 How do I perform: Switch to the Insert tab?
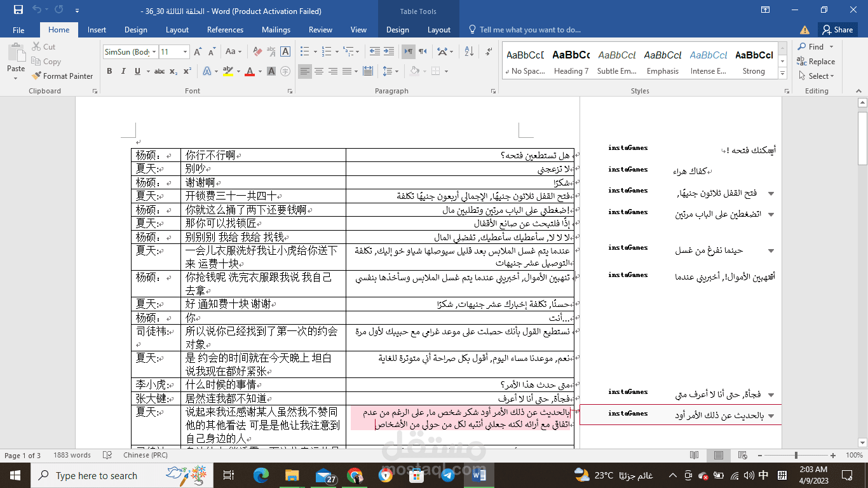[x=97, y=30]
